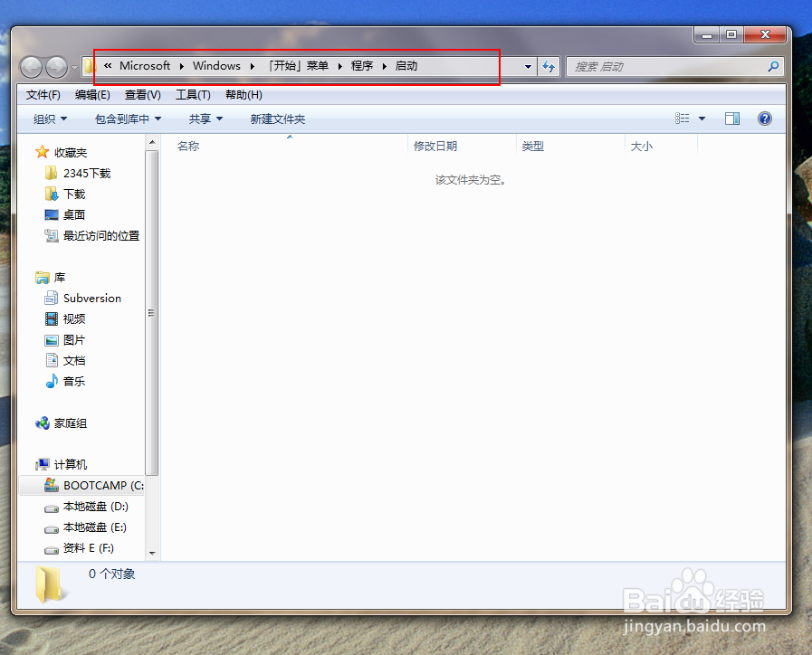
Task: Create a folder with 新建文件夹
Action: pyautogui.click(x=278, y=119)
